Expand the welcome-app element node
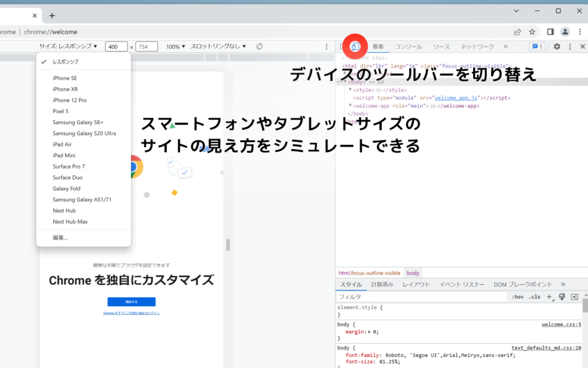The width and height of the screenshot is (588, 368). click(351, 106)
